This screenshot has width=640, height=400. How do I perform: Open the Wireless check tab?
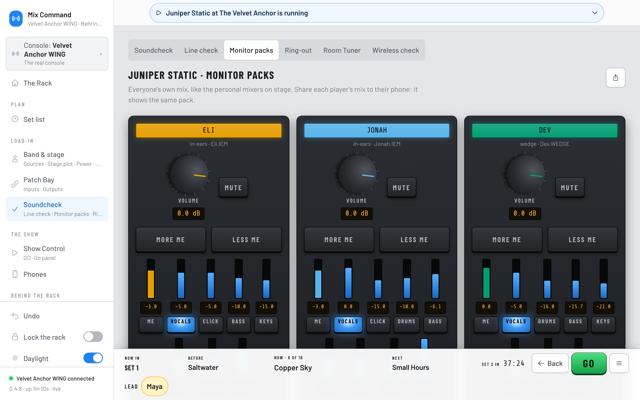(396, 50)
